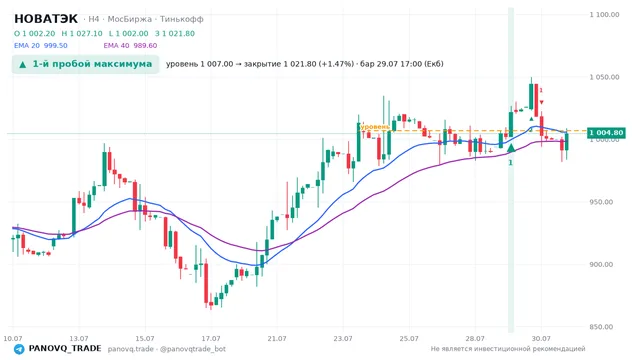Click the 13.07 date axis label
640x360 pixels.
click(x=79, y=338)
